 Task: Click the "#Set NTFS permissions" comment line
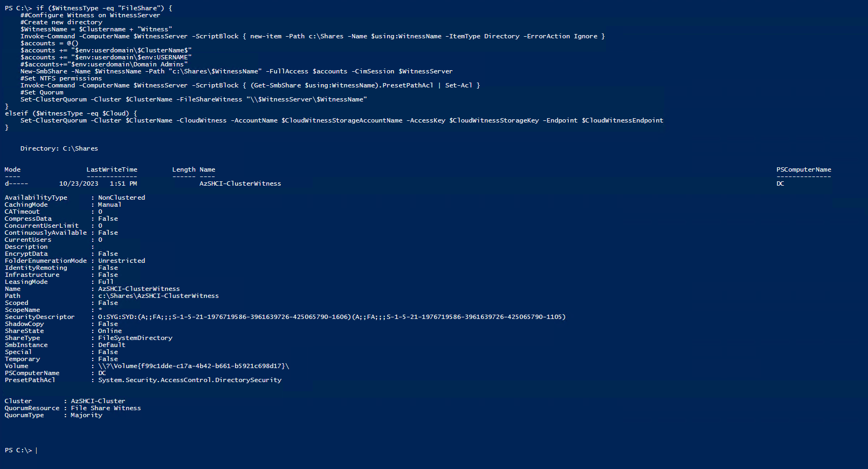pyautogui.click(x=61, y=78)
